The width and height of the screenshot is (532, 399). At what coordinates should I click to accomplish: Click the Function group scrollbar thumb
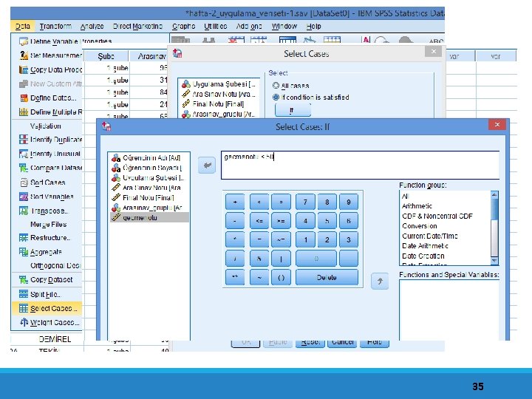494,208
